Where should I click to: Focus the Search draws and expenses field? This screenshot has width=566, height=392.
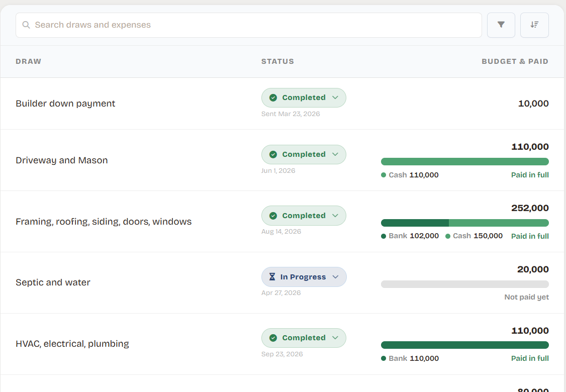249,25
